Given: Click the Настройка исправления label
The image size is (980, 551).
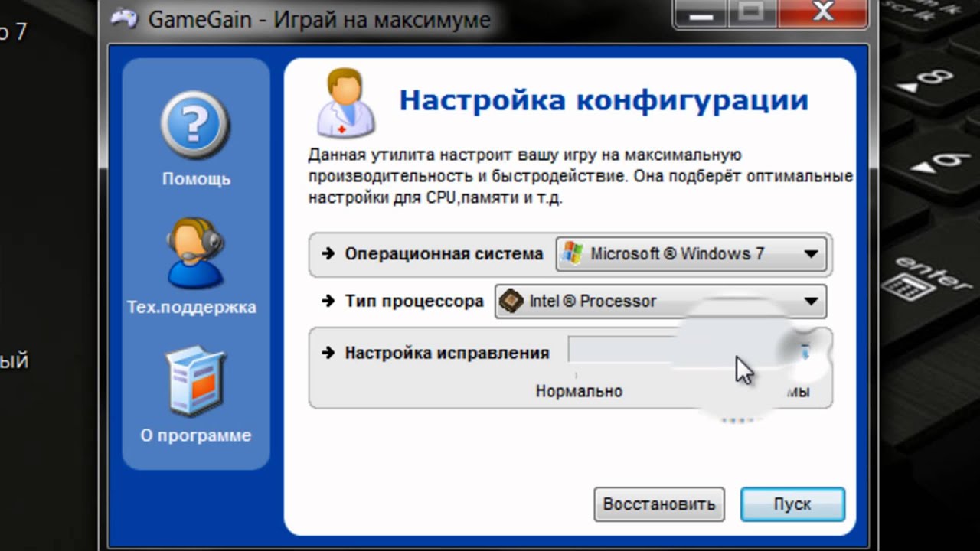Looking at the screenshot, I should (x=447, y=353).
